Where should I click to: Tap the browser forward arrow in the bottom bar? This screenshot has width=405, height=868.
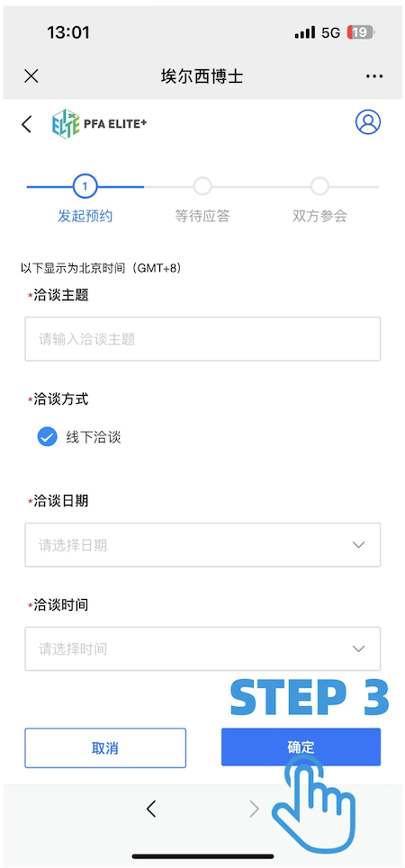pyautogui.click(x=255, y=810)
